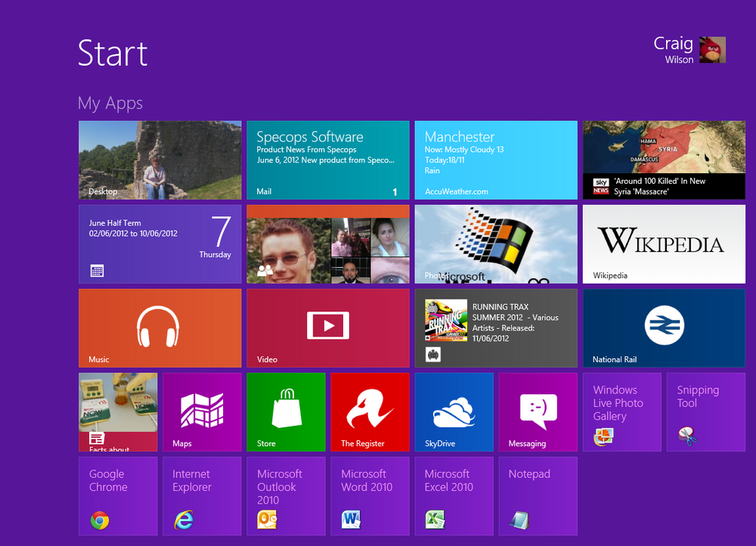
Task: Open the Facts about news tile
Action: (118, 412)
